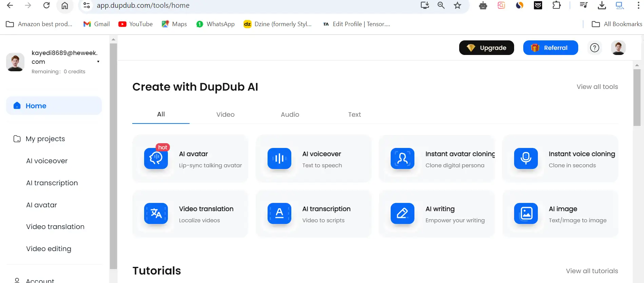Viewport: 644px width, 283px height.
Task: Open the robot extension icon
Action: 483,5
